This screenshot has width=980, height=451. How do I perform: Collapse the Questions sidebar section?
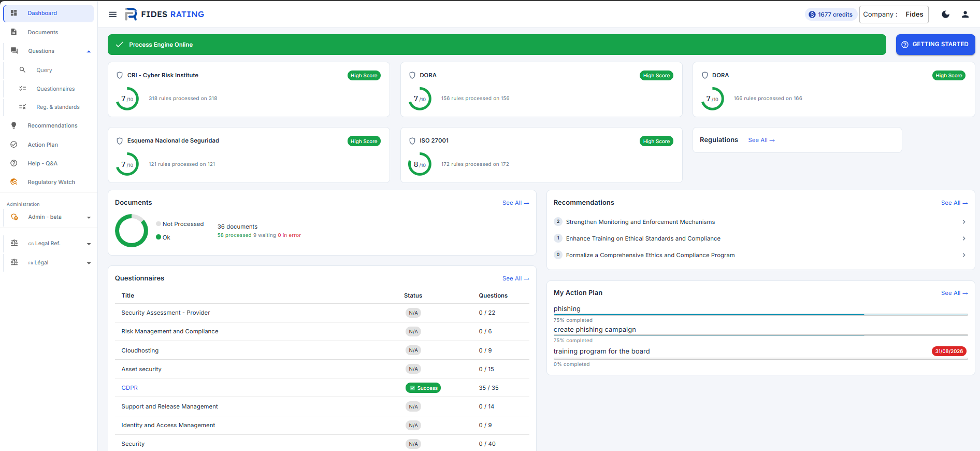[x=89, y=51]
